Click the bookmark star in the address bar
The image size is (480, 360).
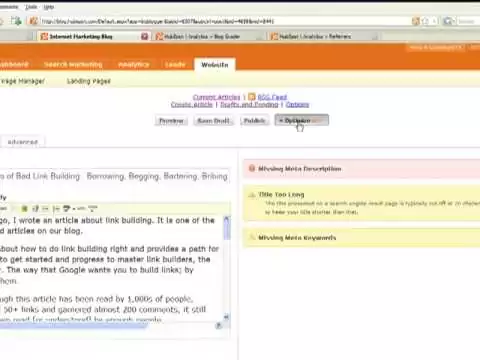425,21
